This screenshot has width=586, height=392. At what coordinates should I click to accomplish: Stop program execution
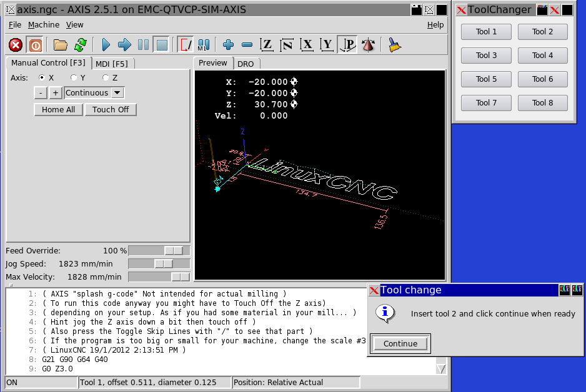point(162,45)
